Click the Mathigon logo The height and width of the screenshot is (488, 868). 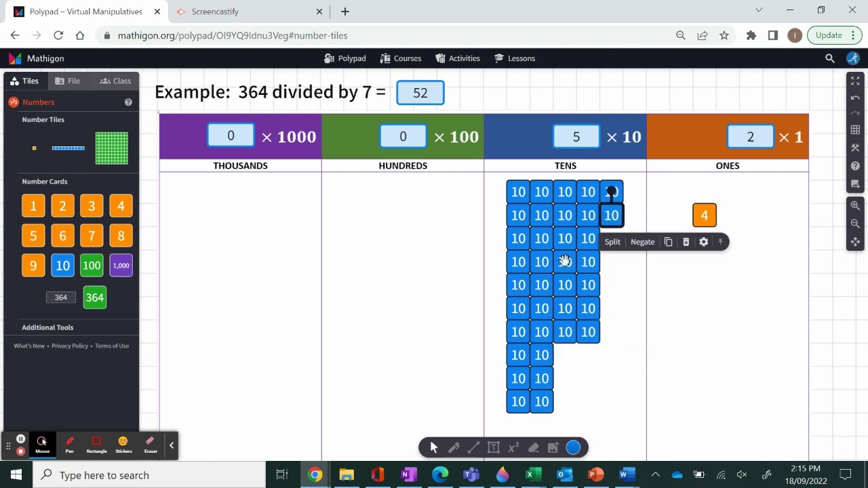36,58
